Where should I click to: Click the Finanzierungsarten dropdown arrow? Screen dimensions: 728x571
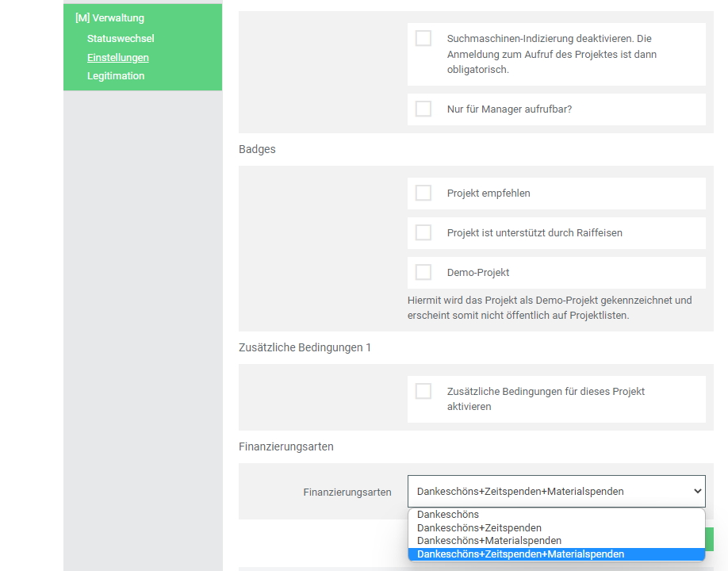pyautogui.click(x=697, y=492)
